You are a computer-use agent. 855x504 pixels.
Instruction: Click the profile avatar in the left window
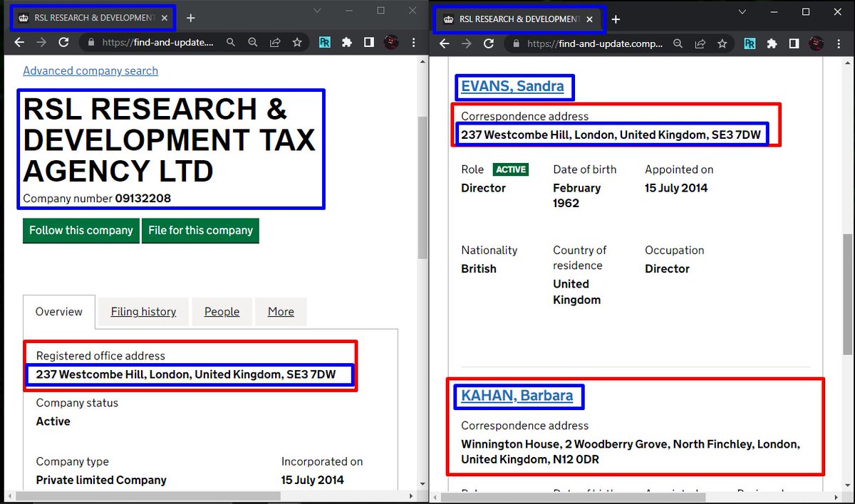(391, 43)
